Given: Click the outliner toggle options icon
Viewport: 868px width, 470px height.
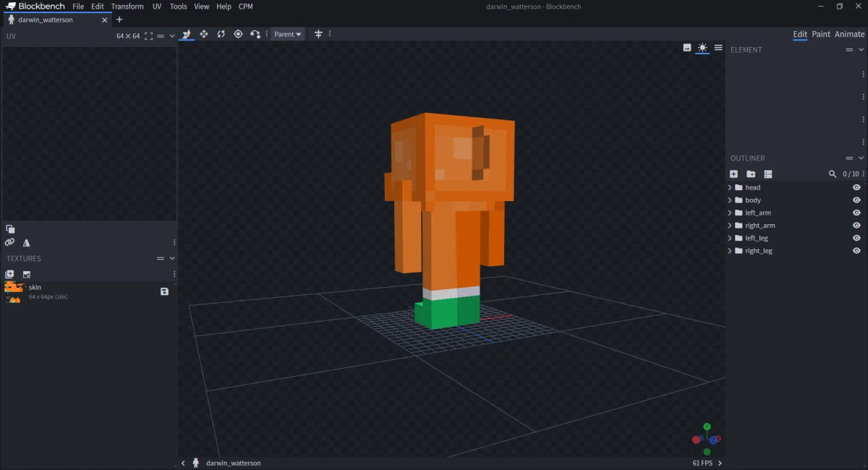Looking at the screenshot, I should point(768,174).
